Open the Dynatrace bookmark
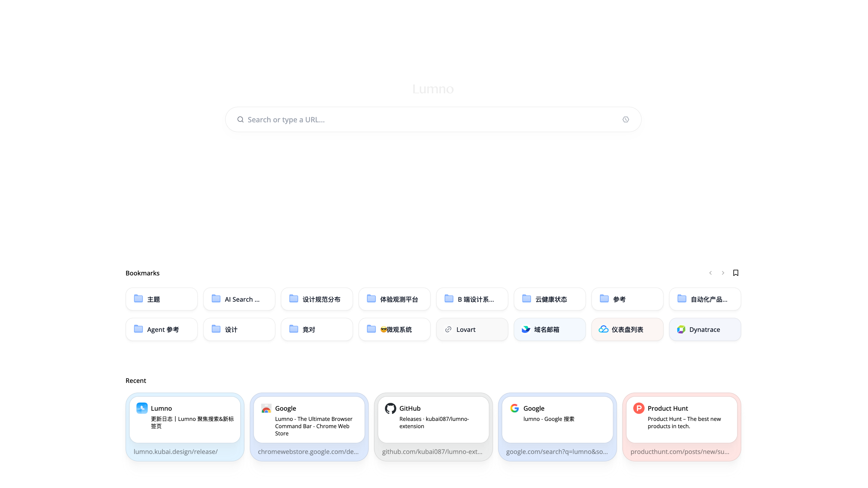The width and height of the screenshot is (868, 488). click(705, 329)
